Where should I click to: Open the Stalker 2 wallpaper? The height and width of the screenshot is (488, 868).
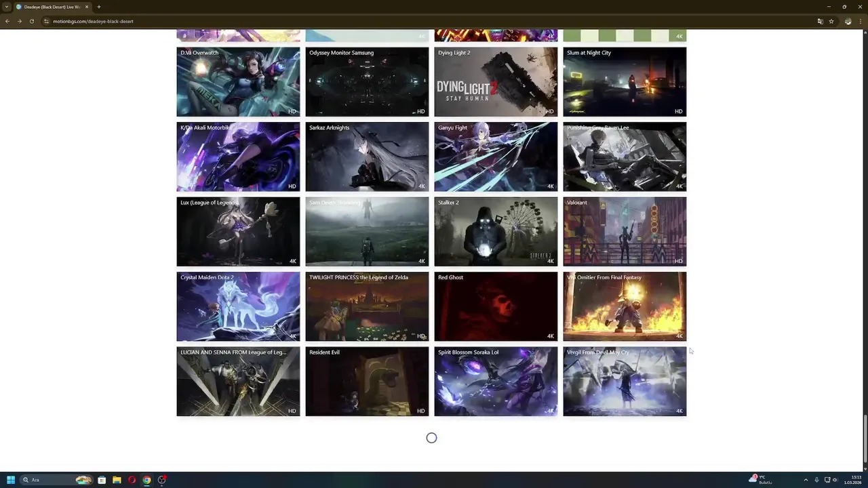click(x=496, y=232)
